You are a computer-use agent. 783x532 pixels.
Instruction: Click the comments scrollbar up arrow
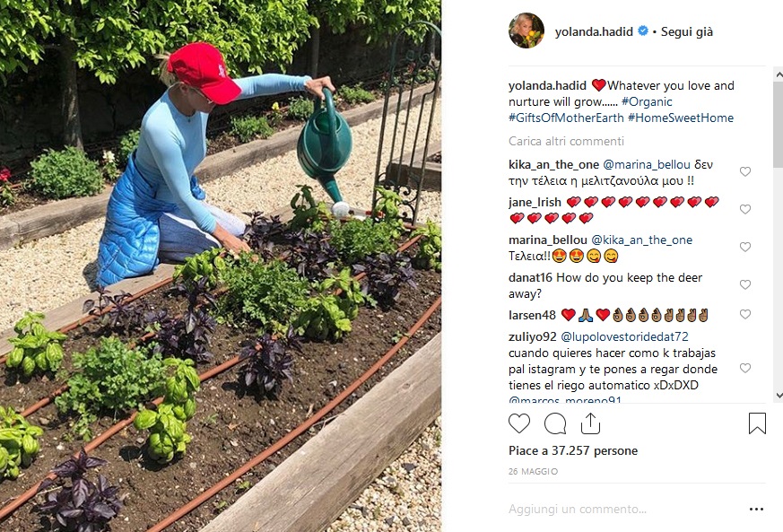(778, 75)
